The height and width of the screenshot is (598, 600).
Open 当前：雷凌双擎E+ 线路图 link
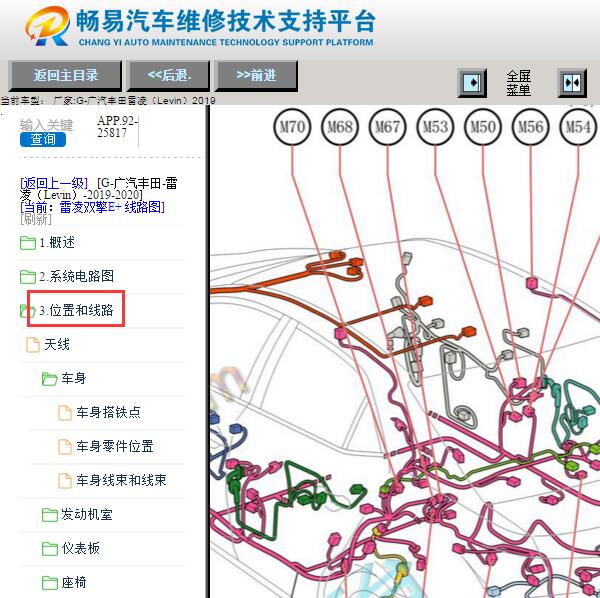coord(92,207)
